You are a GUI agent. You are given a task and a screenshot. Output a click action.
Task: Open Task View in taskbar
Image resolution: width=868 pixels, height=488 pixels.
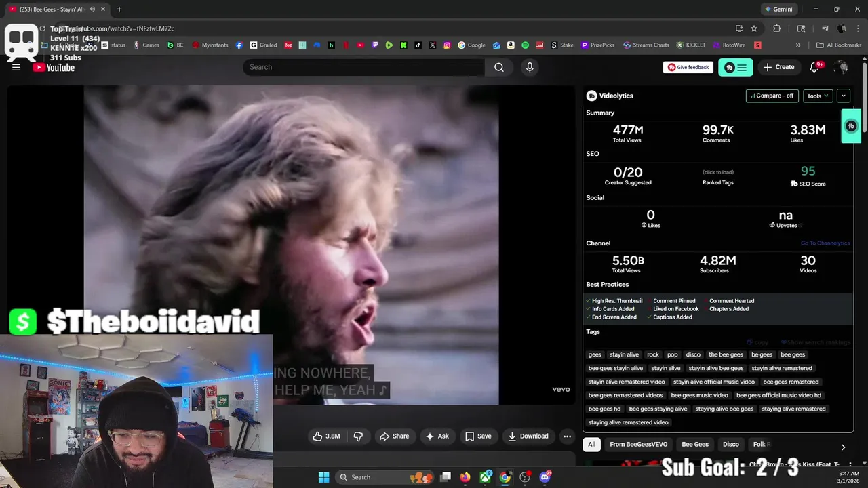(x=446, y=477)
